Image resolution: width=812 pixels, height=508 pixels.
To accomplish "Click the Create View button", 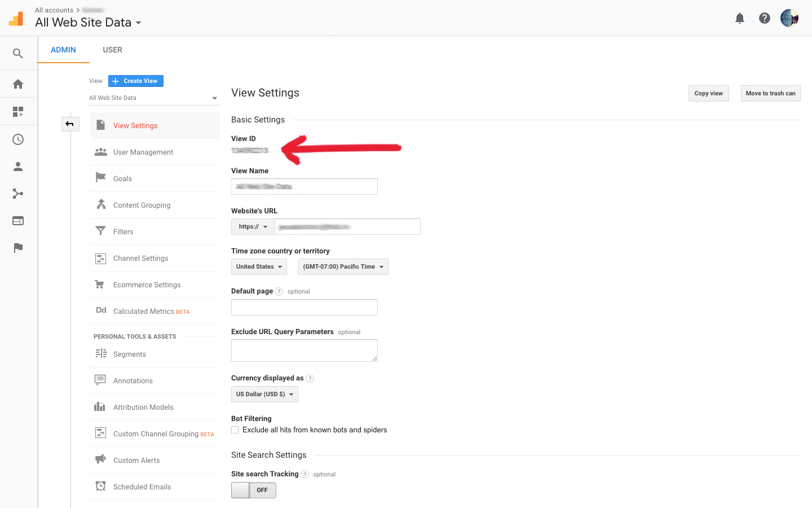I will (x=136, y=81).
